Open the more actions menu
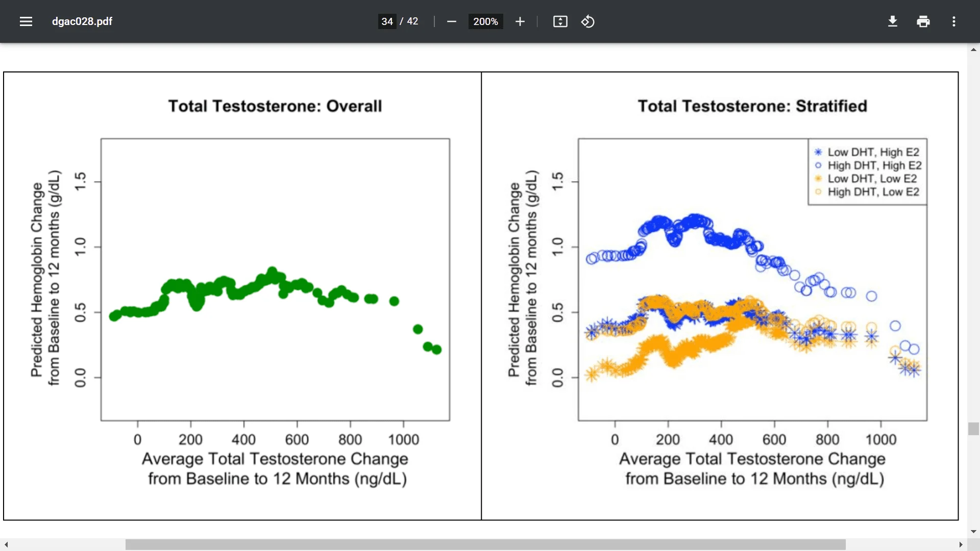The width and height of the screenshot is (980, 551). point(954,21)
